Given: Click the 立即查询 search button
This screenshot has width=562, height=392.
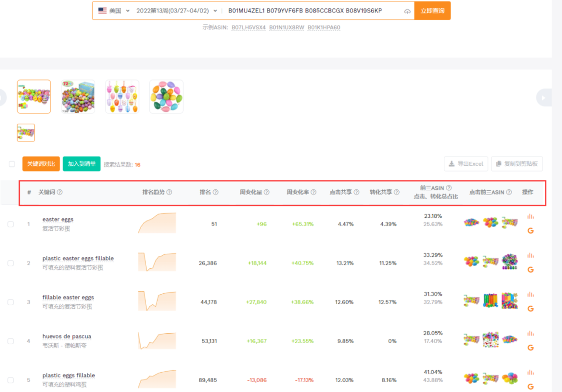Looking at the screenshot, I should [x=432, y=10].
